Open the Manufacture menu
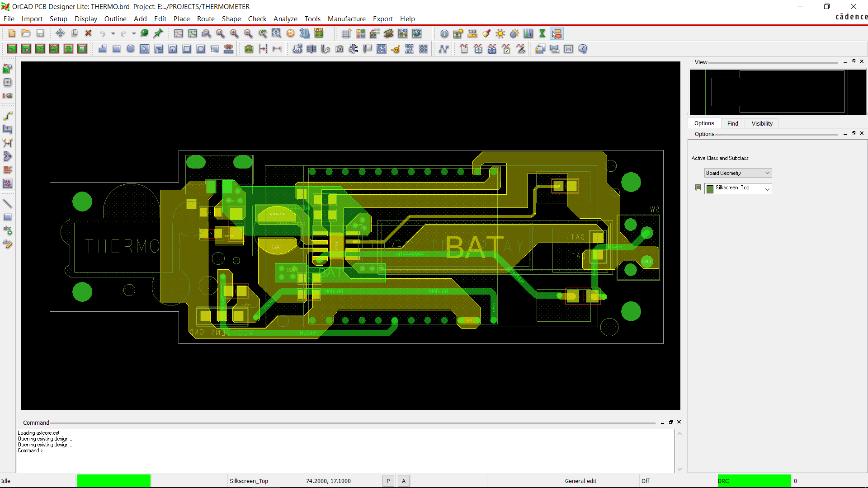The height and width of the screenshot is (488, 868). coord(346,19)
